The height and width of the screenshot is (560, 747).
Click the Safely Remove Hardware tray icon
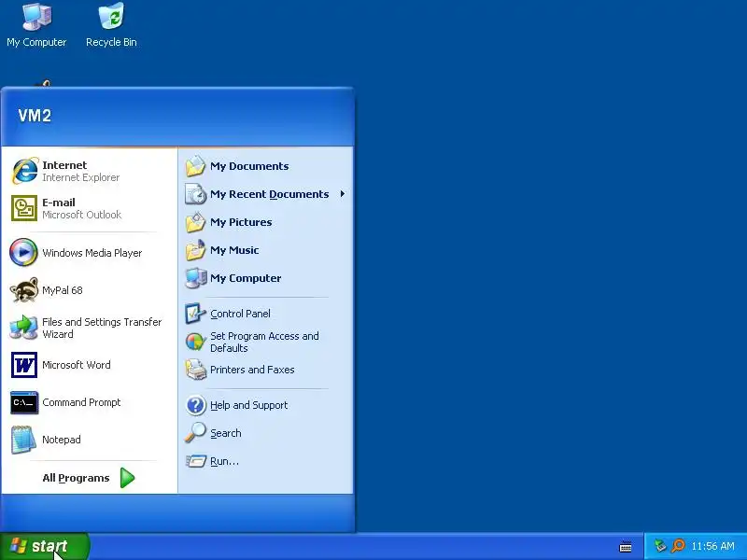[660, 546]
